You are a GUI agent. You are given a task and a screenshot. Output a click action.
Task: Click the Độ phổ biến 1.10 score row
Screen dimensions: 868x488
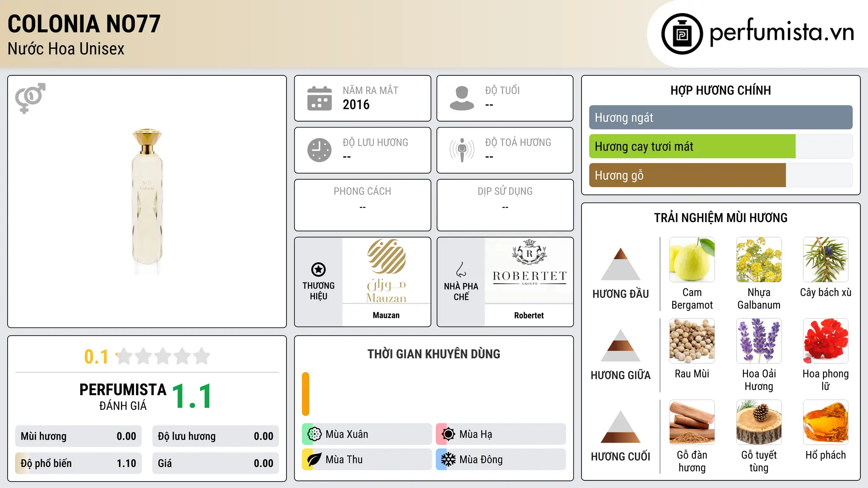tap(78, 463)
